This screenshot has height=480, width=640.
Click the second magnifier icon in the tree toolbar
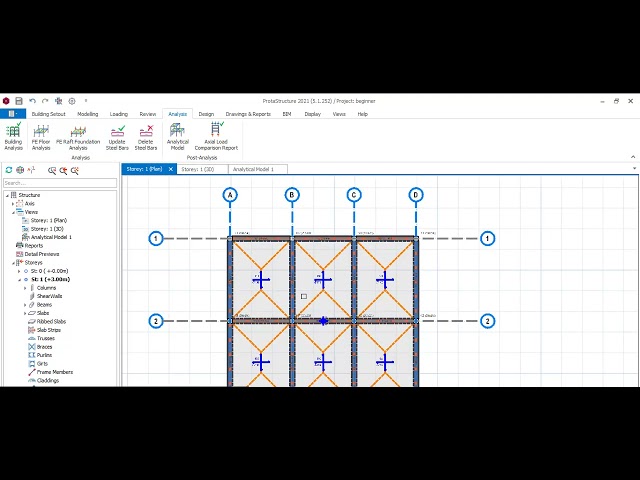(63, 171)
